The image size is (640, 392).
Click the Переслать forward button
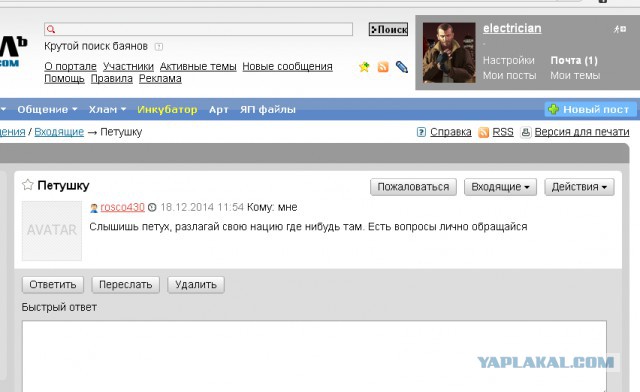(125, 285)
